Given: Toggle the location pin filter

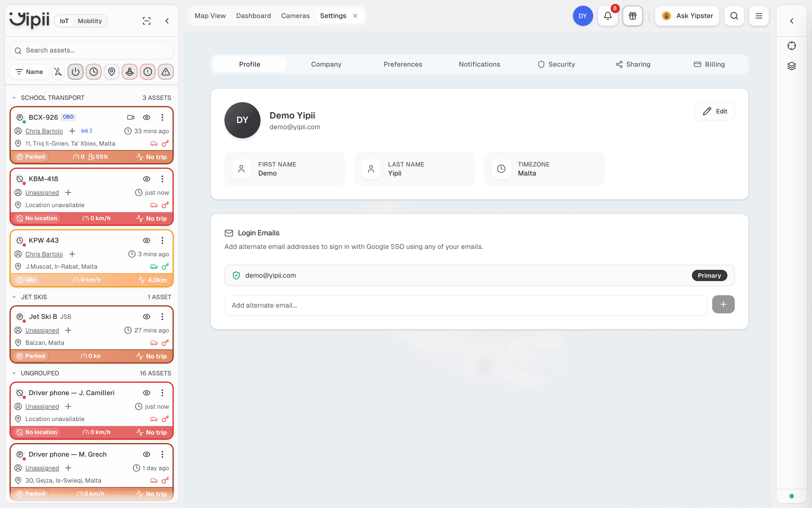Looking at the screenshot, I should [x=112, y=72].
